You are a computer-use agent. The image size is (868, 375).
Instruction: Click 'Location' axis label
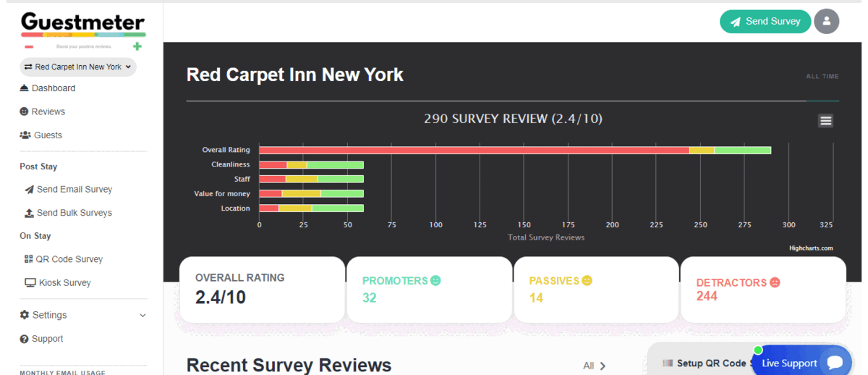pos(235,208)
